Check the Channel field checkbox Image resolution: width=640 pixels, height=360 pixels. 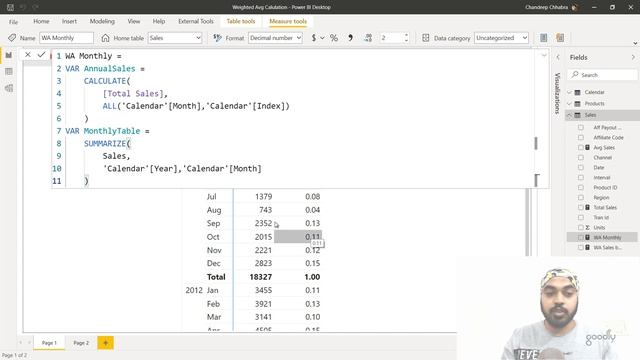click(x=580, y=158)
